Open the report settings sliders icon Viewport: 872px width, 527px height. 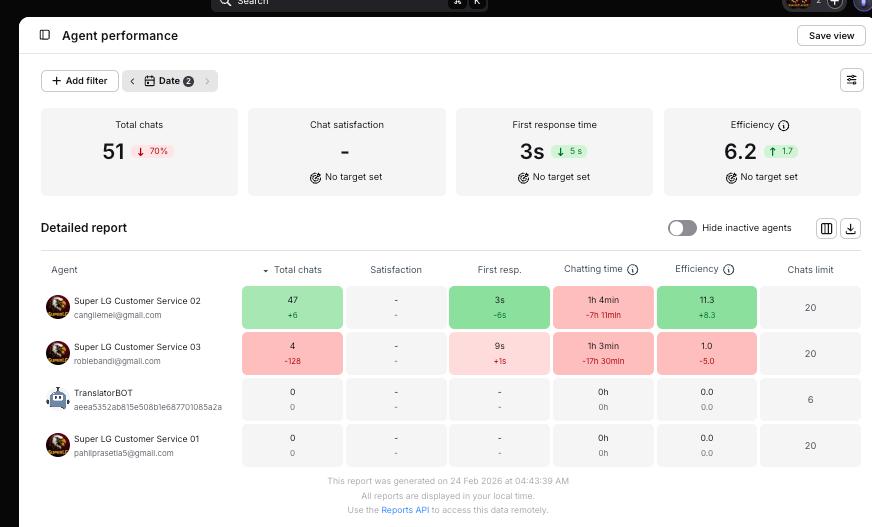coord(851,80)
